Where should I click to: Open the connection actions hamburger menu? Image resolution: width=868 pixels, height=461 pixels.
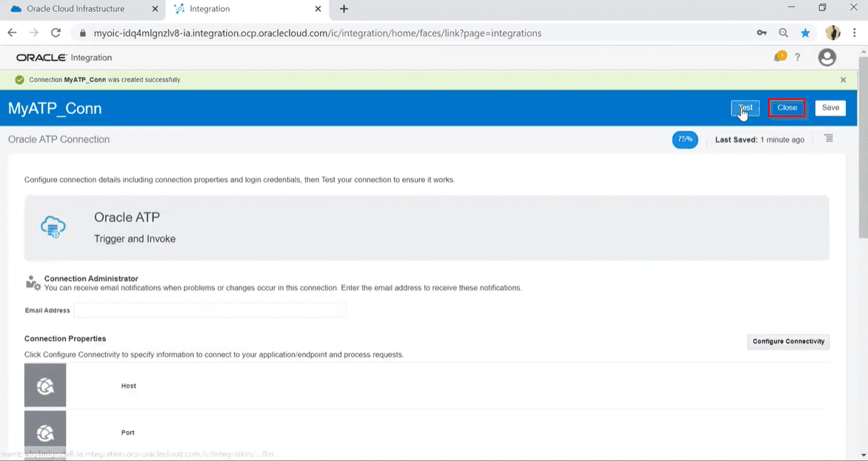coord(829,138)
